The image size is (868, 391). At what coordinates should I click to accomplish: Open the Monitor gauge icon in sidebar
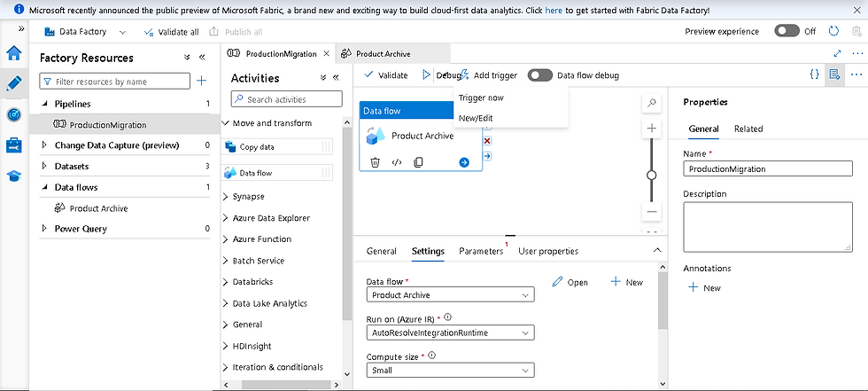coord(14,114)
